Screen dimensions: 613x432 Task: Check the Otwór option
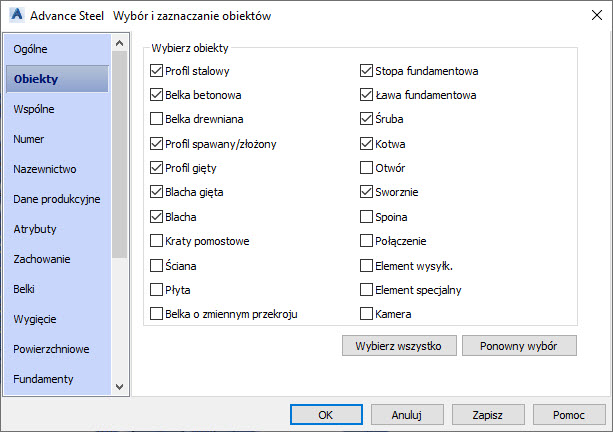point(367,168)
